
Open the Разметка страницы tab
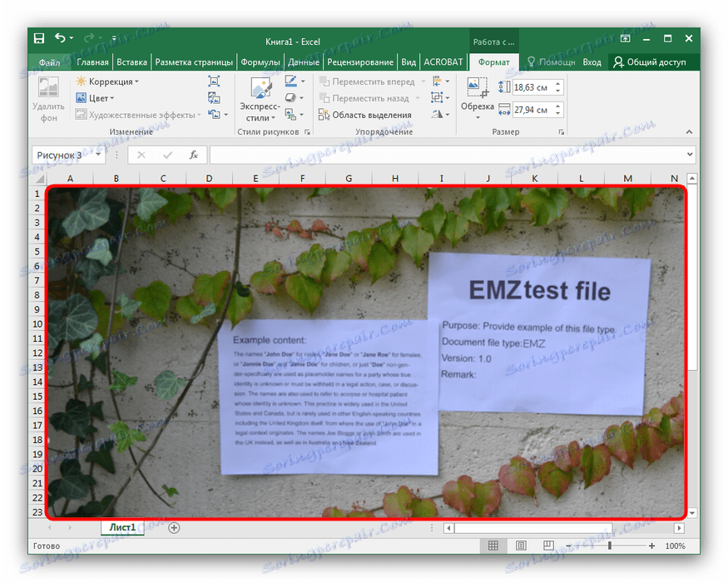pyautogui.click(x=194, y=62)
